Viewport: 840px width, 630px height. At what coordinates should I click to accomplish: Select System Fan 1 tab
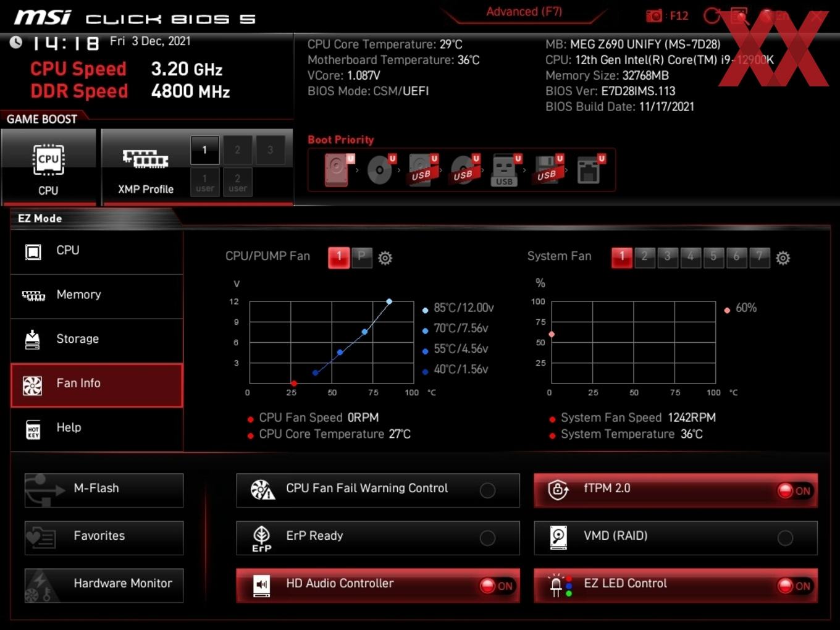pyautogui.click(x=622, y=257)
